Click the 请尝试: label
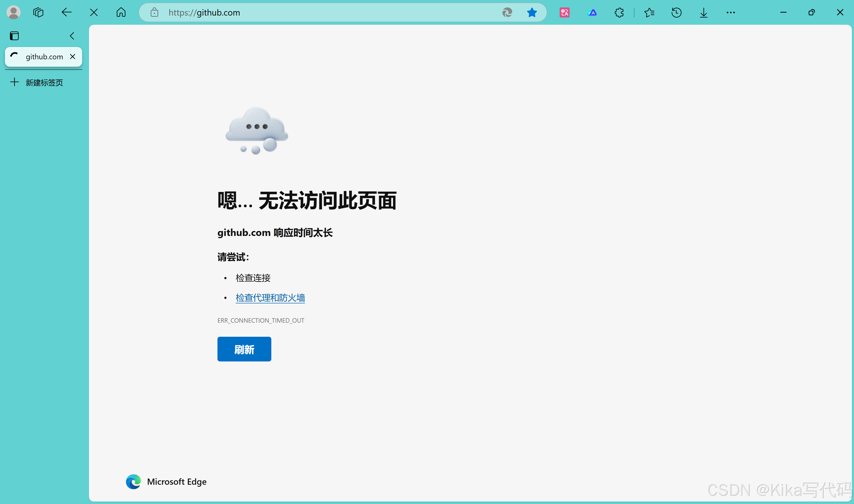854x504 pixels. pos(233,257)
